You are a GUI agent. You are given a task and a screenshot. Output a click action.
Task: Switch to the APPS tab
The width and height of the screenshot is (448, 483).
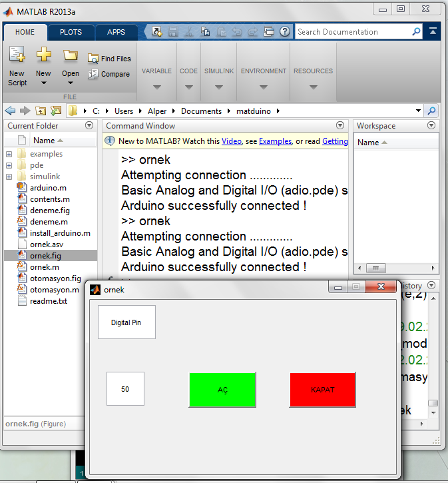click(116, 32)
